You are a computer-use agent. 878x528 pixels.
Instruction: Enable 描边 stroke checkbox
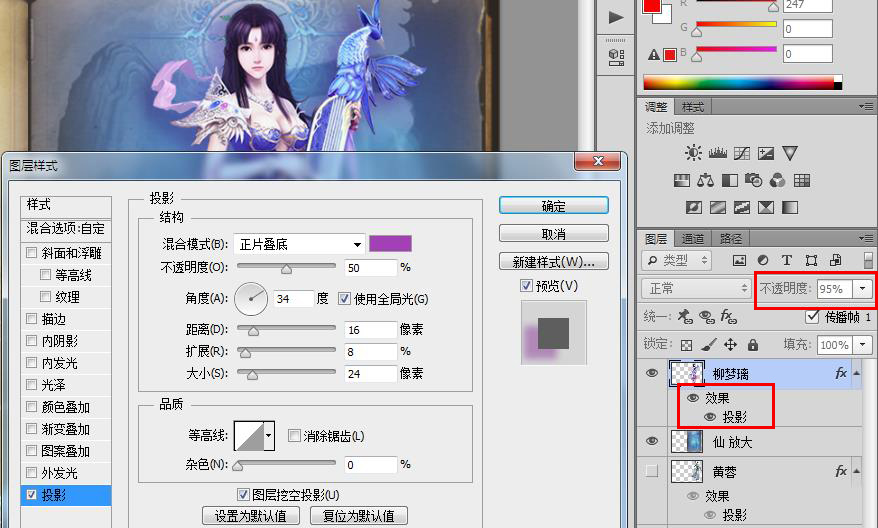click(32, 319)
